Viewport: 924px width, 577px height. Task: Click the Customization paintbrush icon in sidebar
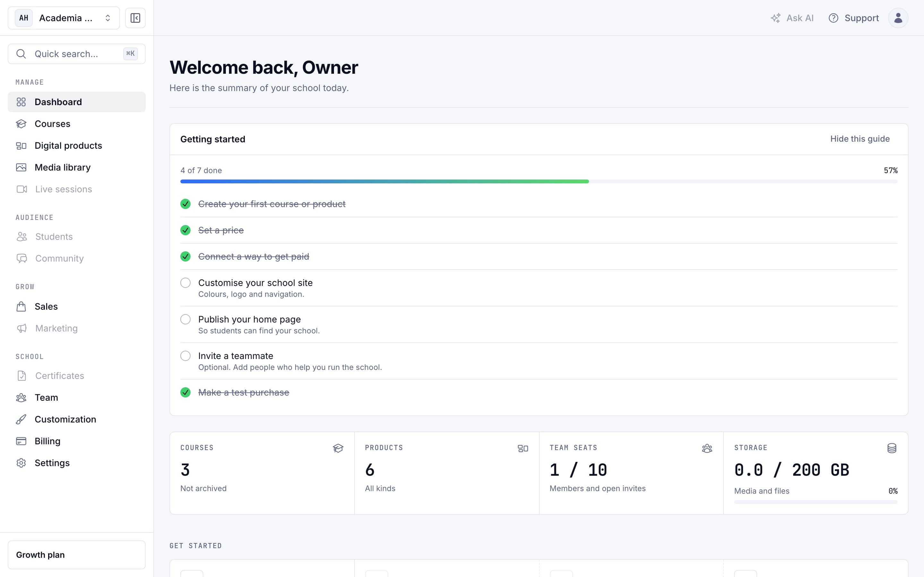21,419
